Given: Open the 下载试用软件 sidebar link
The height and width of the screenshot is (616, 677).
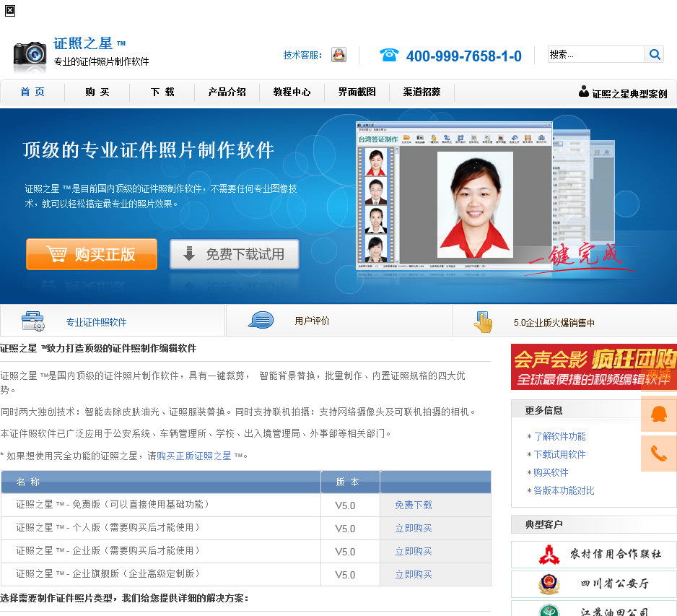Looking at the screenshot, I should 560,454.
